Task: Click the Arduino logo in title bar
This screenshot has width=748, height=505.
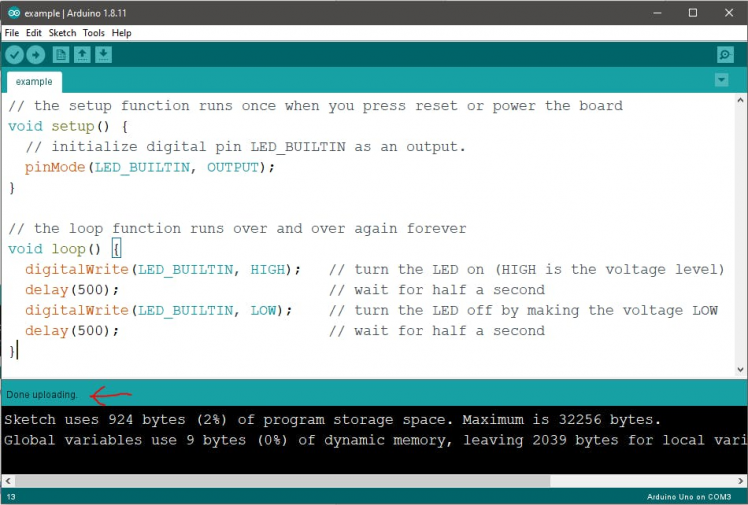Action: point(14,13)
